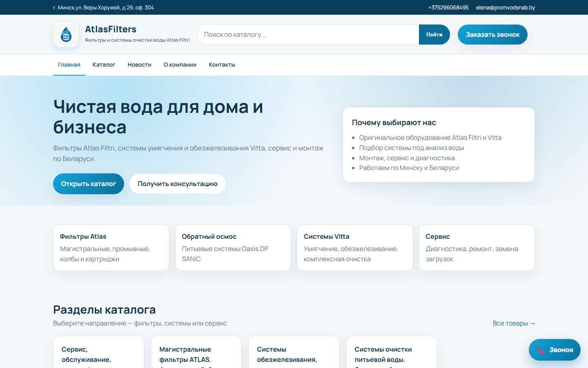Screen dimensions: 588x368
Task: Open the О компании menu item
Action: click(x=180, y=65)
